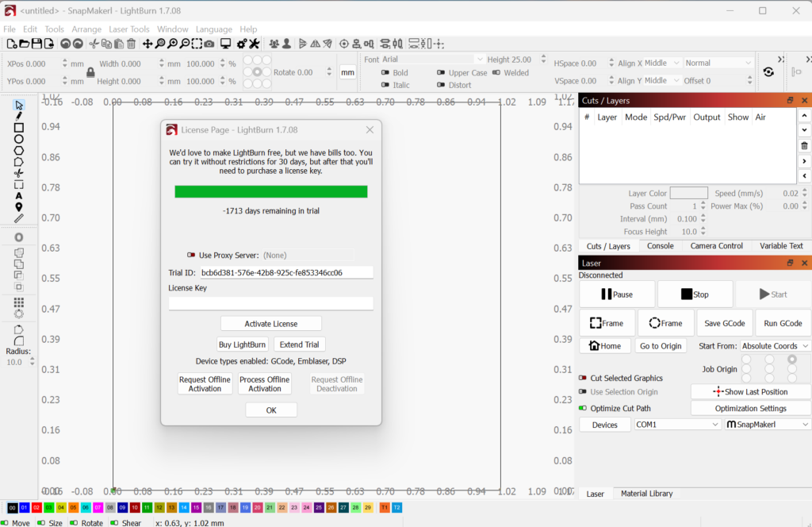
Task: Open the SnapMakerl device dropdown
Action: [x=767, y=425]
